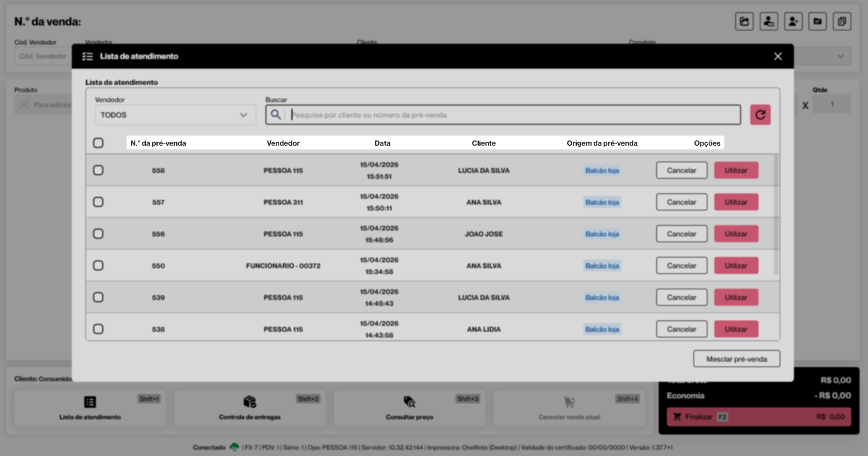
Task: Click the salesperson icon in top toolbar
Action: point(769,21)
